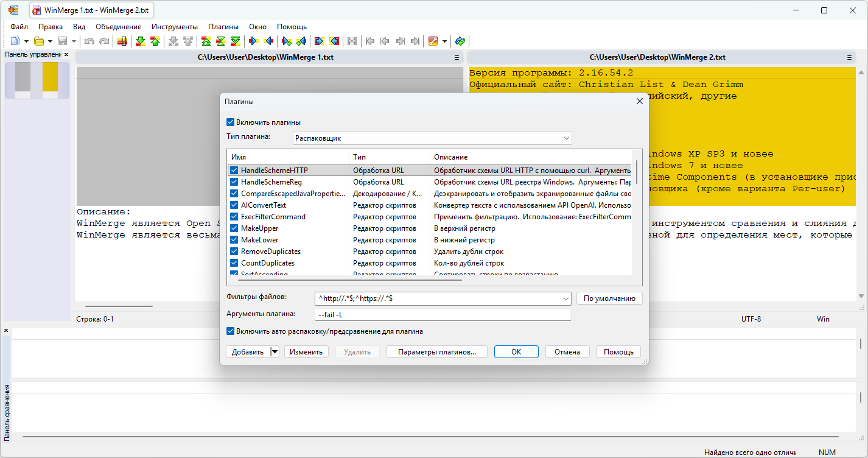Image resolution: width=868 pixels, height=458 pixels.
Task: Open the 'Плагины' menu
Action: coord(223,27)
